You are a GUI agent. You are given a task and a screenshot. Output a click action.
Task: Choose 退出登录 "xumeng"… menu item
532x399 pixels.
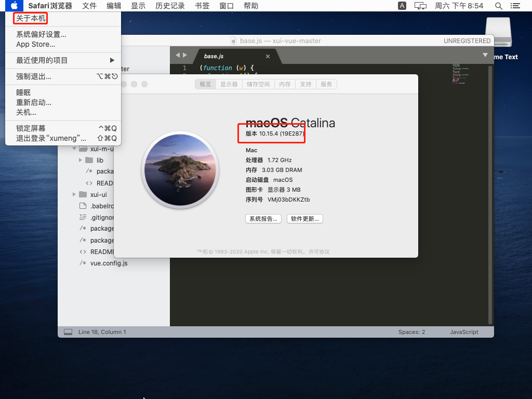[63, 138]
